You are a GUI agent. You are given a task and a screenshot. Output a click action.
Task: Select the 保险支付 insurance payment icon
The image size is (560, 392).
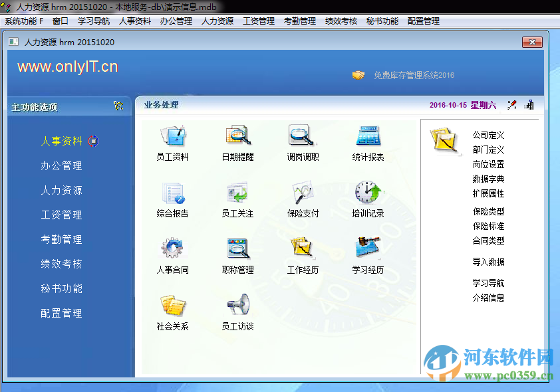point(303,198)
